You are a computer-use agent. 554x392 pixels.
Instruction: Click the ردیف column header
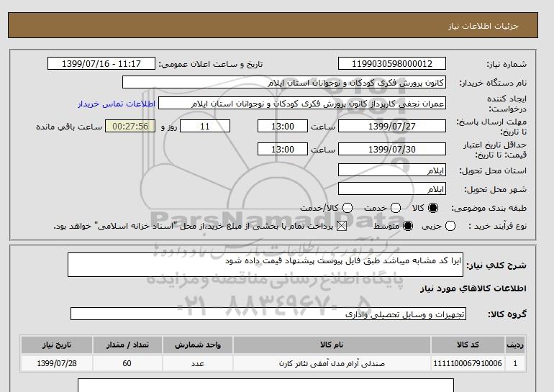tap(515, 345)
